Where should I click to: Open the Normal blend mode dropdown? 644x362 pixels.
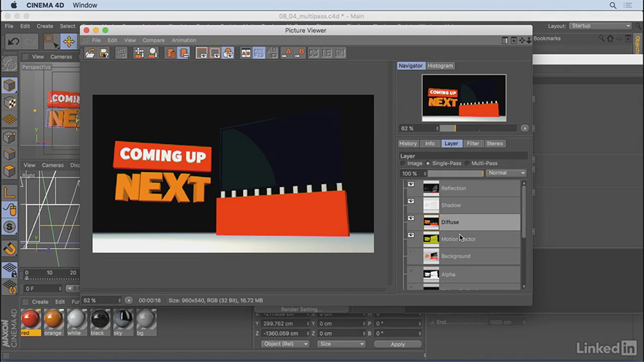(506, 173)
